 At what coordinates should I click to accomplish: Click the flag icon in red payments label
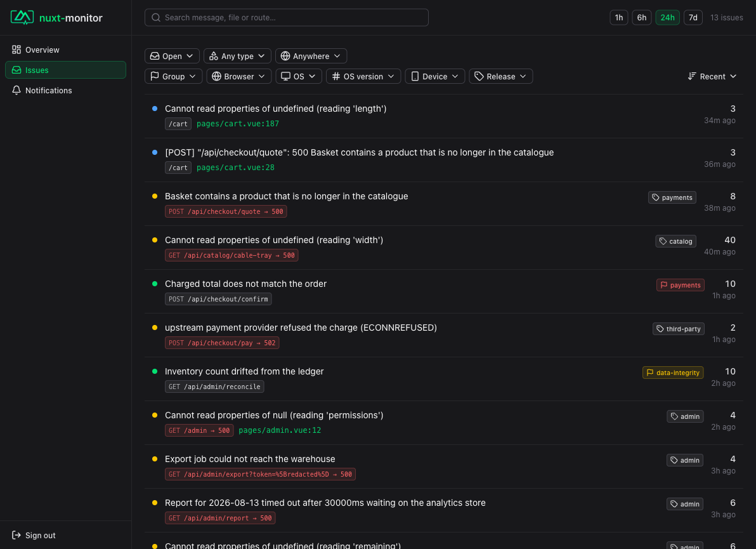(x=664, y=285)
